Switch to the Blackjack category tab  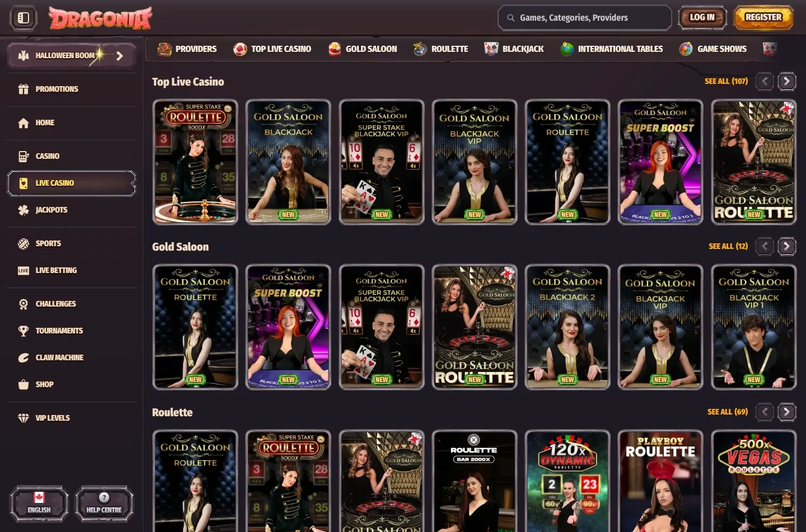coord(514,49)
